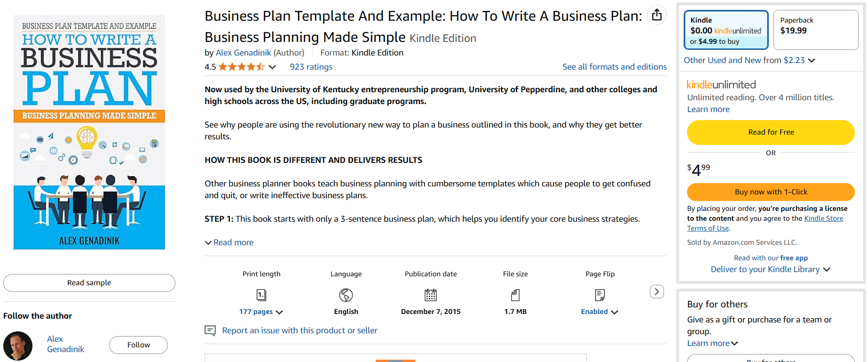
Task: Click the Publication date calendar icon
Action: [x=431, y=295]
